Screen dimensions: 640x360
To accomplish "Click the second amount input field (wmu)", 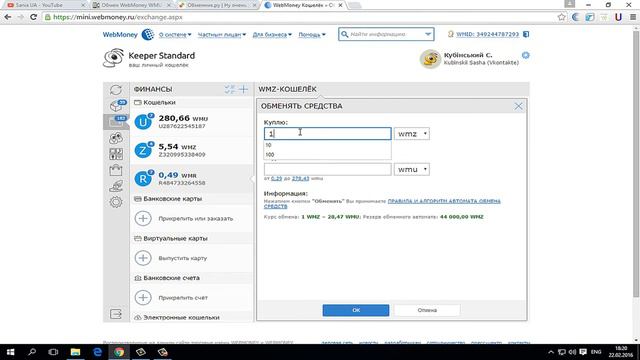I will [x=327, y=169].
